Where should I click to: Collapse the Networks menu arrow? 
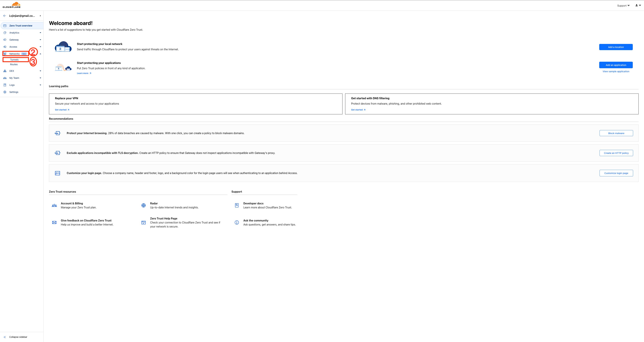[40, 54]
